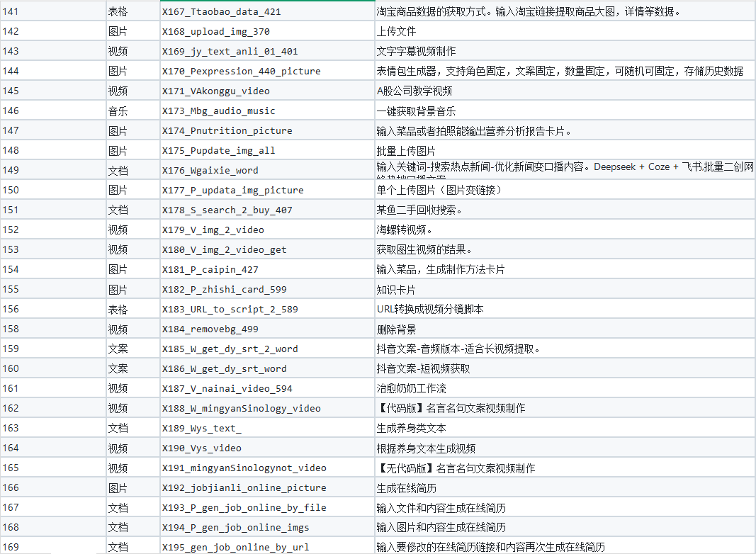
Task: Select cell X170_Pexpression_440_picture
Action: point(267,71)
